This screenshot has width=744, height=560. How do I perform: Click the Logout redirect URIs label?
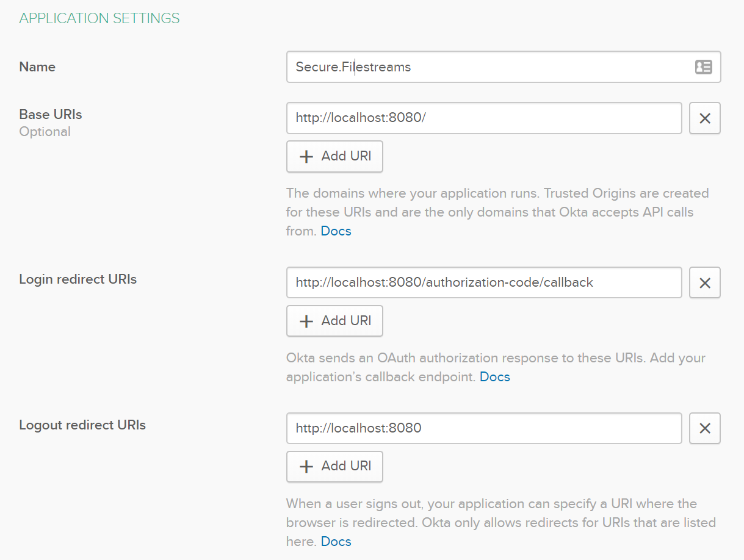82,425
